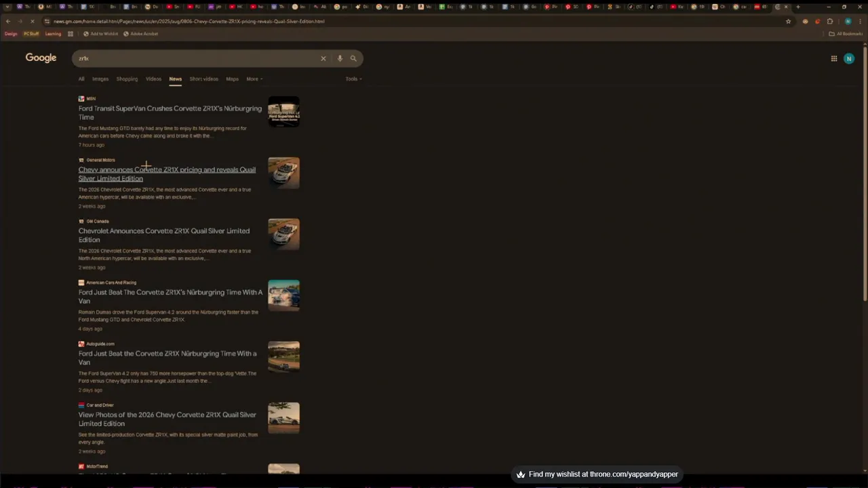Click the Google logo
Viewport: 868px width, 488px height.
(x=41, y=58)
